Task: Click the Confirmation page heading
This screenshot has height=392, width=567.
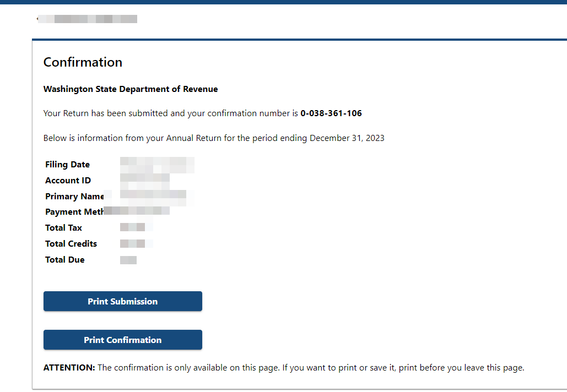Action: 83,62
